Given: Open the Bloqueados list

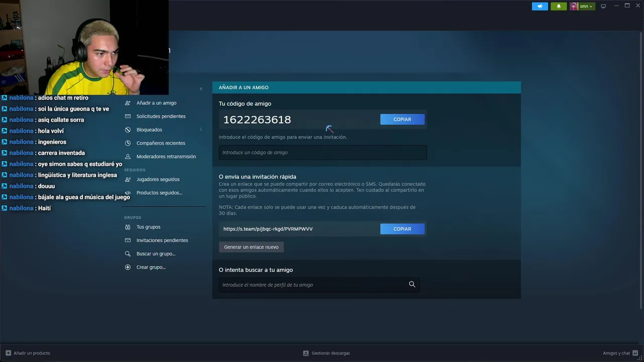Looking at the screenshot, I should 149,130.
